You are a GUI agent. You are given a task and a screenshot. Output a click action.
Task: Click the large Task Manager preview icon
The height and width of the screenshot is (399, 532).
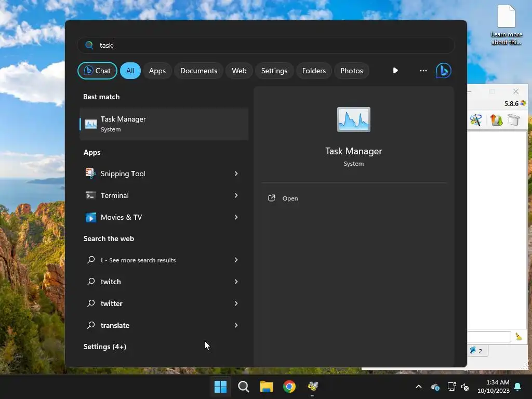point(353,119)
